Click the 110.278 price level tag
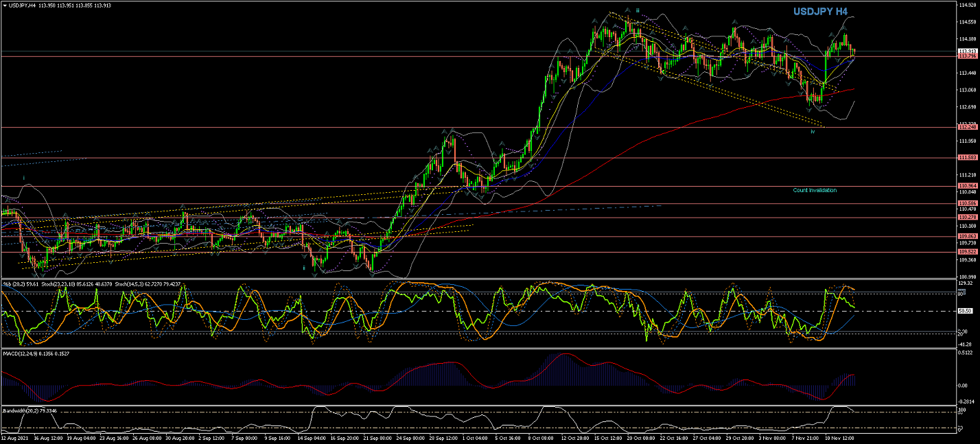Image resolution: width=980 pixels, height=444 pixels. (x=968, y=218)
